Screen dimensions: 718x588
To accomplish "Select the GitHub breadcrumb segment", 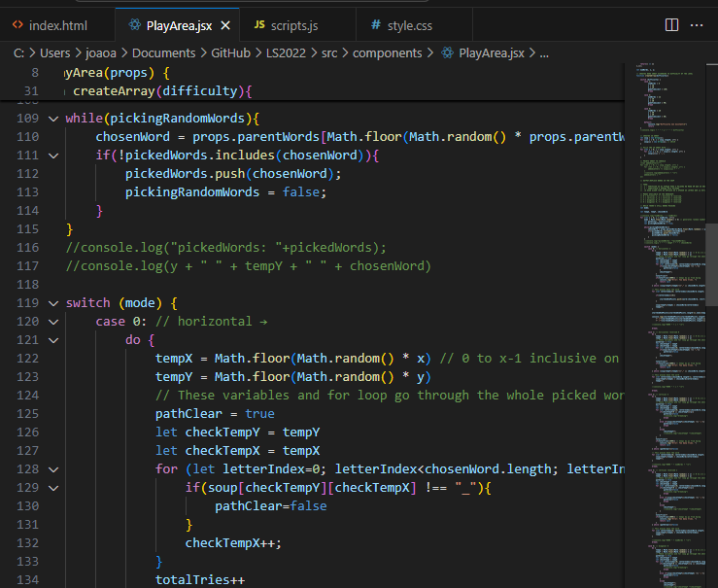I will pos(231,53).
